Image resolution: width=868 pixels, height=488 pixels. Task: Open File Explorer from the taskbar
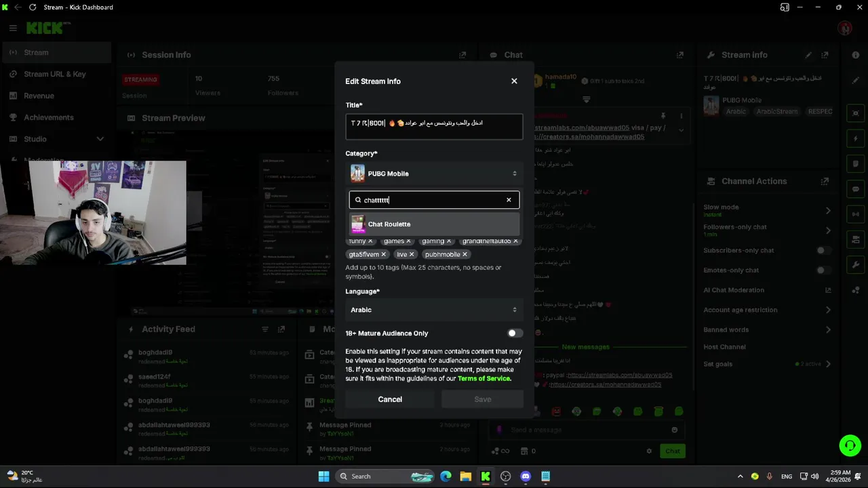(x=465, y=476)
